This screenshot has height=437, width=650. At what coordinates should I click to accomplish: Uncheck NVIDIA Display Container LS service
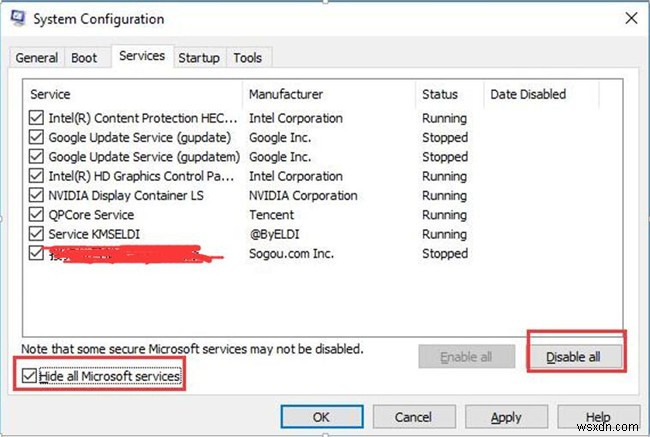coord(37,196)
